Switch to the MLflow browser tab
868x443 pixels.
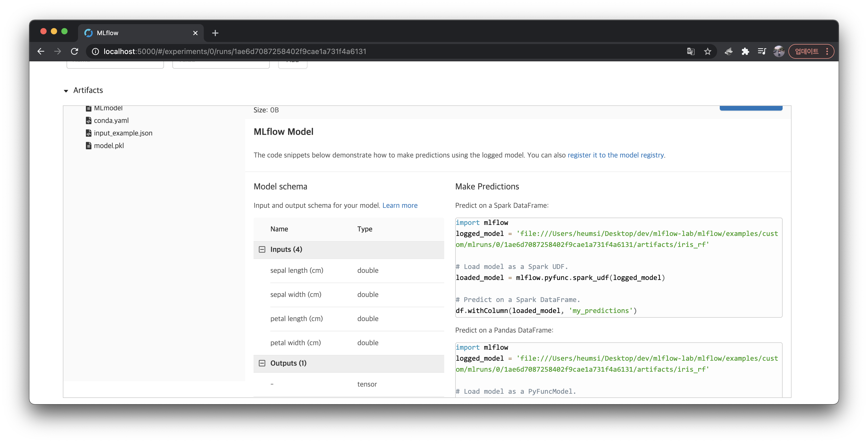pyautogui.click(x=135, y=33)
